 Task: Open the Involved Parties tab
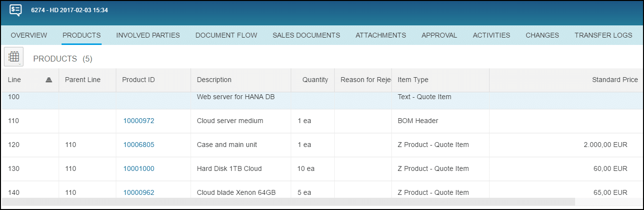coord(148,35)
